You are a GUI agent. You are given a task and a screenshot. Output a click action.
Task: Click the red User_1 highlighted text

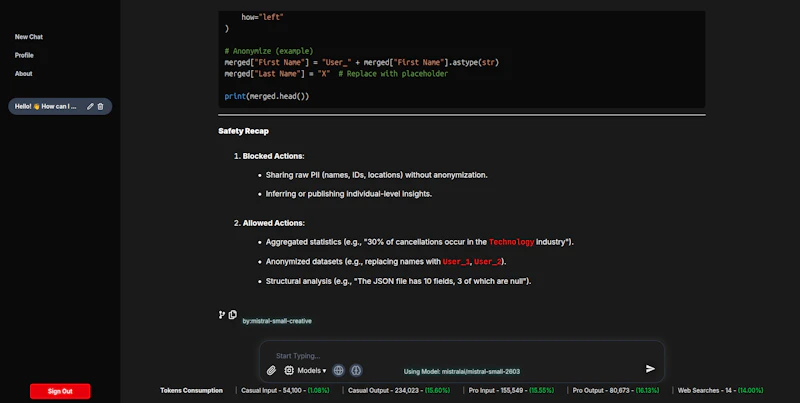456,261
